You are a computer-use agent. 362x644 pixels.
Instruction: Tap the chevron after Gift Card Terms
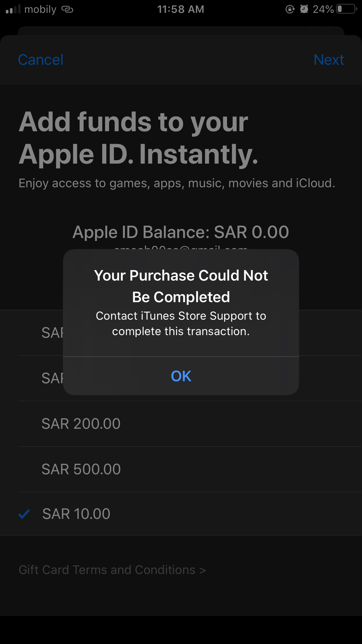pos(203,570)
